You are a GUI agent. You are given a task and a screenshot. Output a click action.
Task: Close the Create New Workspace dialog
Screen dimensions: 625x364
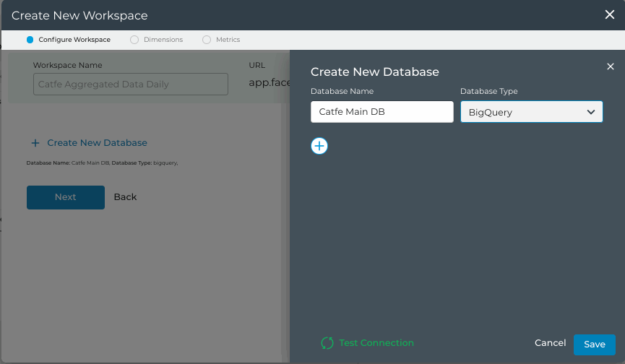click(x=609, y=14)
